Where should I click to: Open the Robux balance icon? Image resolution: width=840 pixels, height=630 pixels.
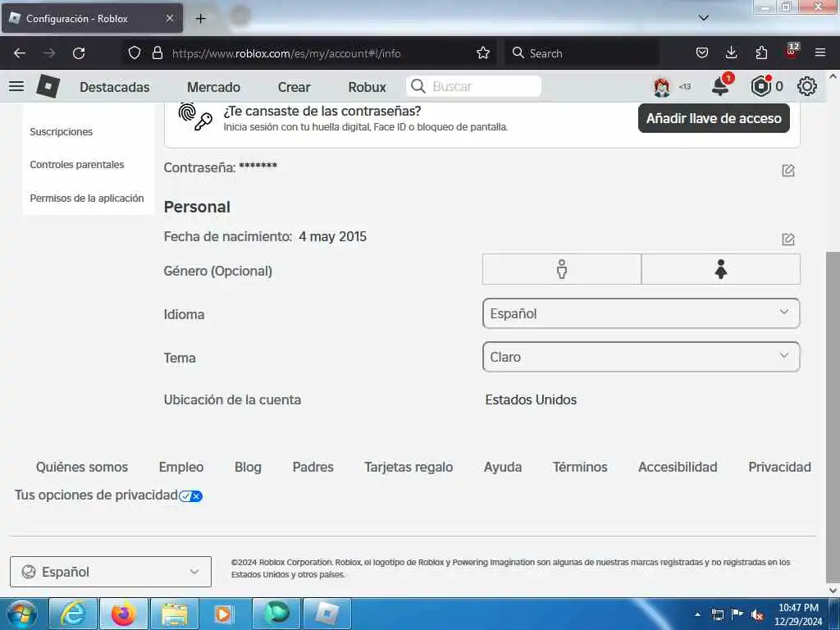point(760,86)
